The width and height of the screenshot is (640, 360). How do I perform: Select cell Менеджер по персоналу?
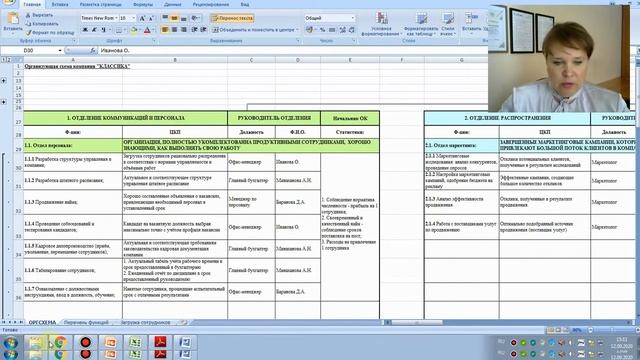coord(251,202)
